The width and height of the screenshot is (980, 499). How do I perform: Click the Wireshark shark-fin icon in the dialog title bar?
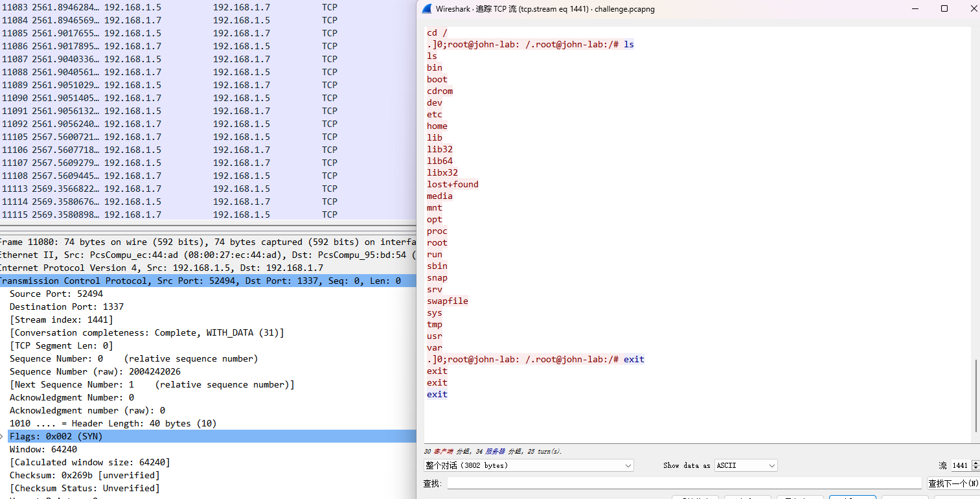[x=426, y=9]
